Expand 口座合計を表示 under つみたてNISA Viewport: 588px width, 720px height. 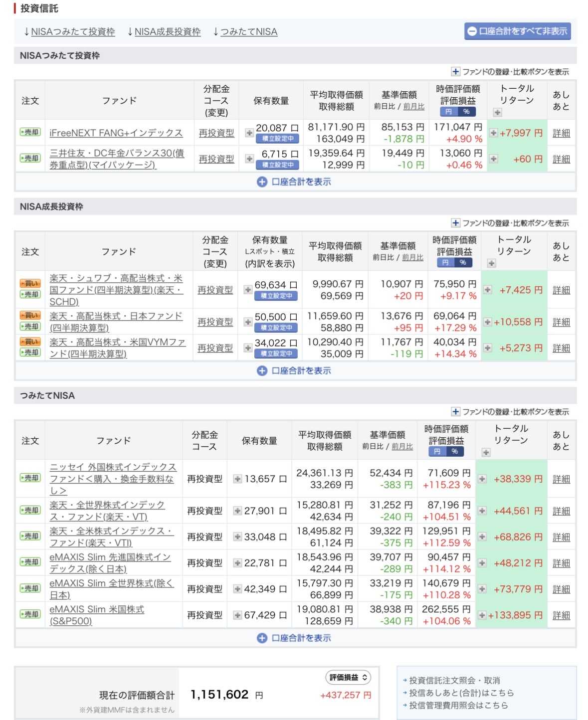[294, 638]
